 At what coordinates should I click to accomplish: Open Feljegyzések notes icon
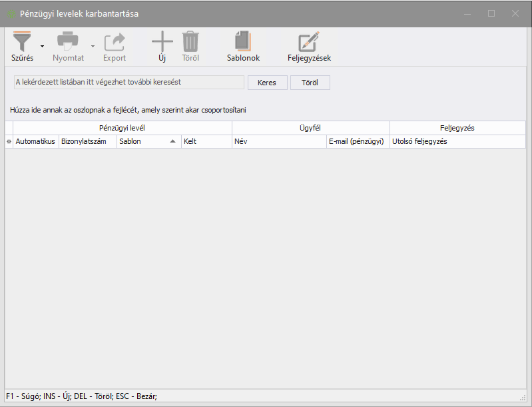tap(309, 43)
